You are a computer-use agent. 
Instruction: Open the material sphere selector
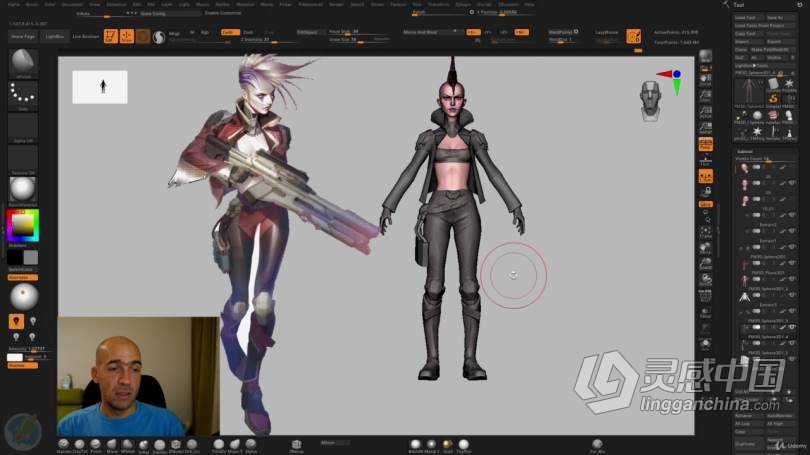(23, 191)
